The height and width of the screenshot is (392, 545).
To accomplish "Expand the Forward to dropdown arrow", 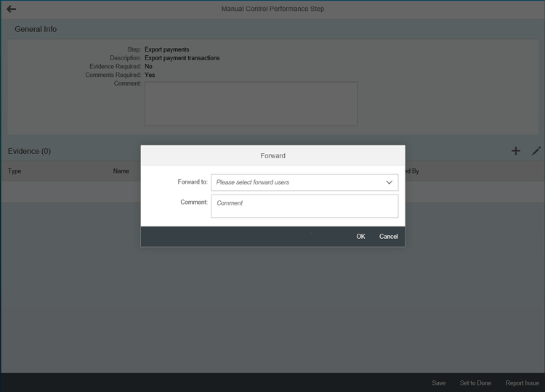I will pyautogui.click(x=389, y=182).
